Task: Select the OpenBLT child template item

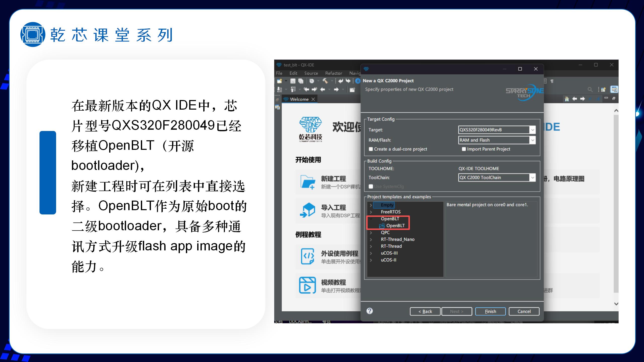Action: tap(395, 226)
